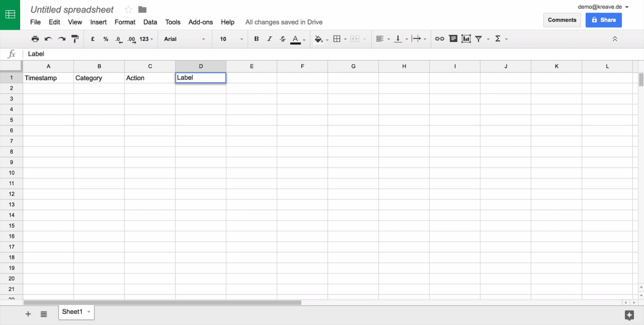The image size is (644, 325).
Task: Toggle italic formatting
Action: point(270,39)
